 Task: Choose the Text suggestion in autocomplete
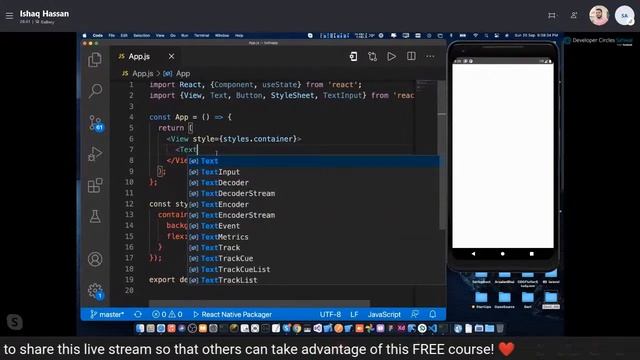[313, 161]
